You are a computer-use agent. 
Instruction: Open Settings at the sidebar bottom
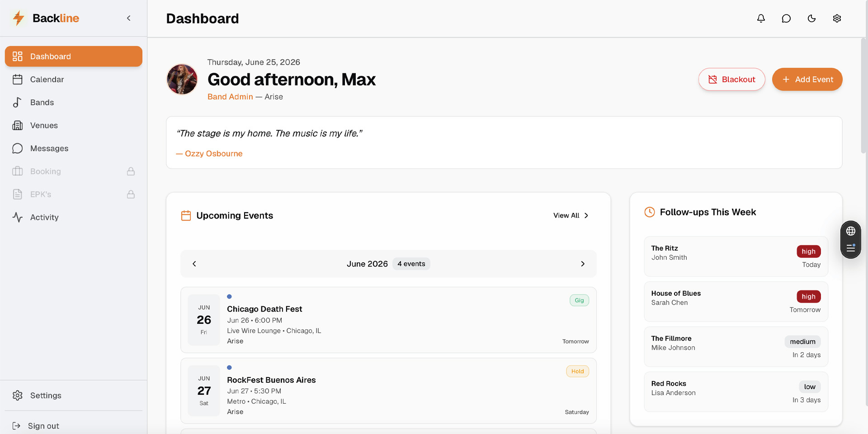pyautogui.click(x=74, y=396)
